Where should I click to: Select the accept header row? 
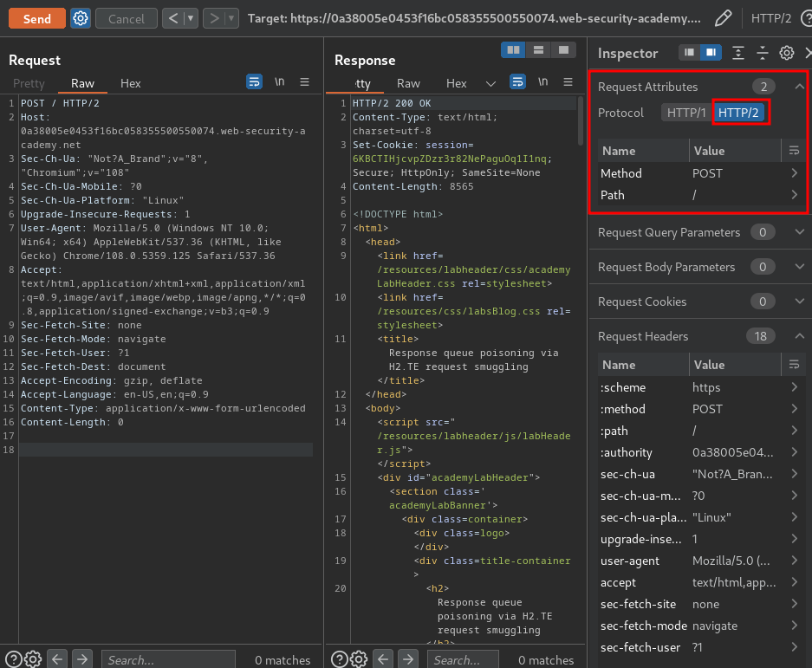pos(701,582)
